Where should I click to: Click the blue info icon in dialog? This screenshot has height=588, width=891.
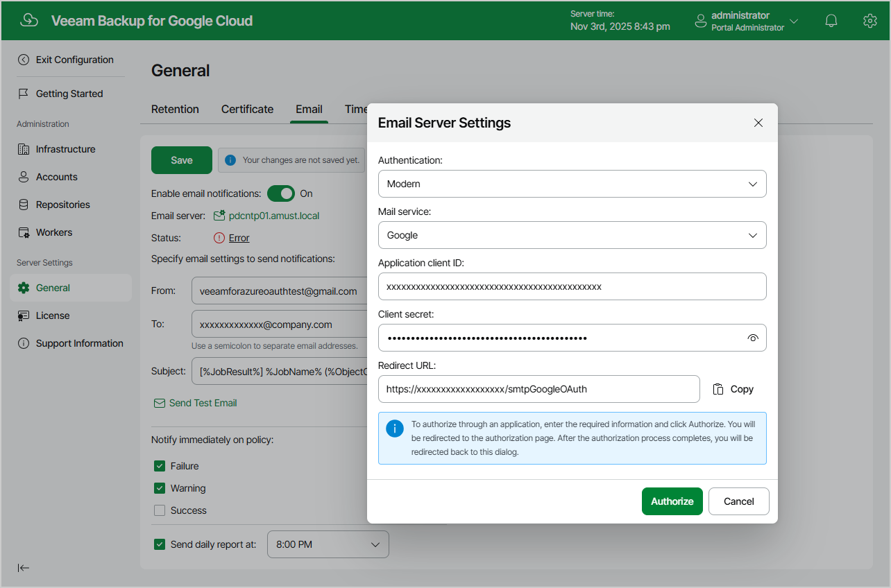tap(394, 428)
